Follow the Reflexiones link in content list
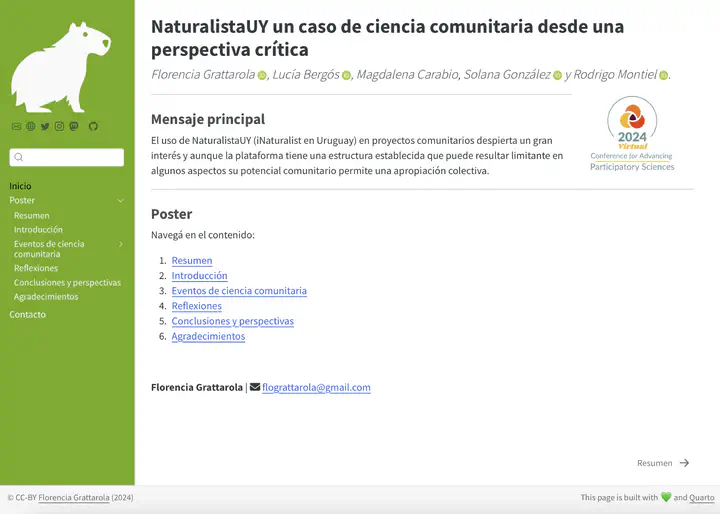This screenshot has height=514, width=720. [197, 306]
